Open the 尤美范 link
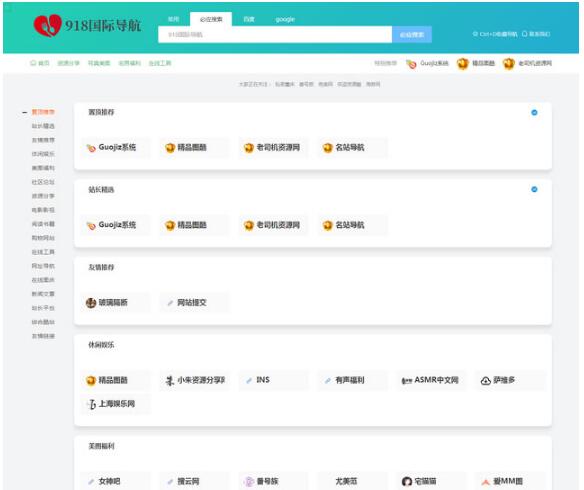584x490 pixels. tap(346, 481)
